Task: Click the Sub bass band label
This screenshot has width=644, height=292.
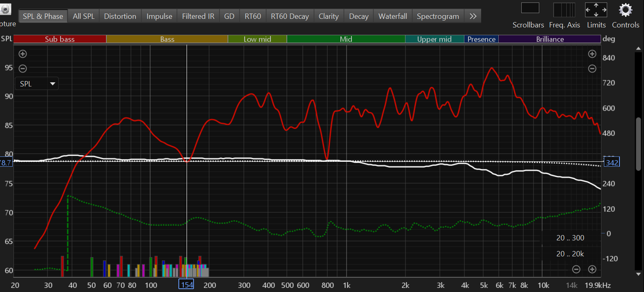Action: [x=60, y=39]
